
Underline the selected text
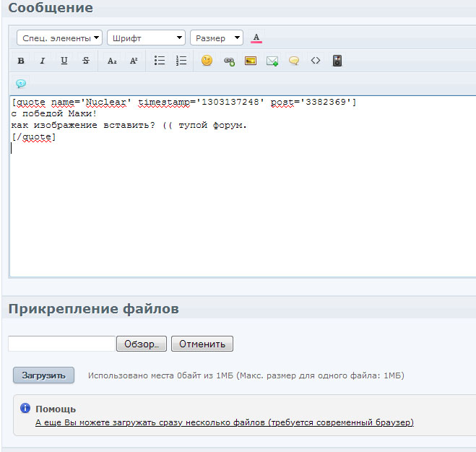[x=64, y=61]
